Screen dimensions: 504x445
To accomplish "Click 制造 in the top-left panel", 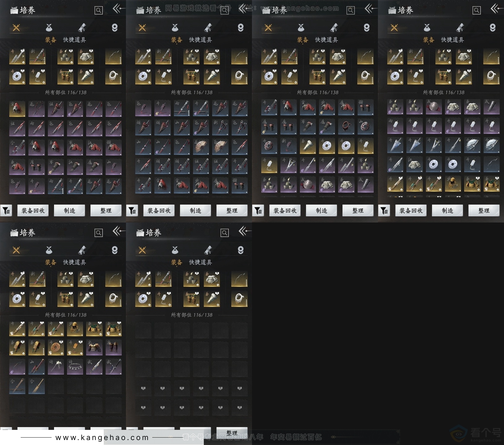I will point(69,211).
